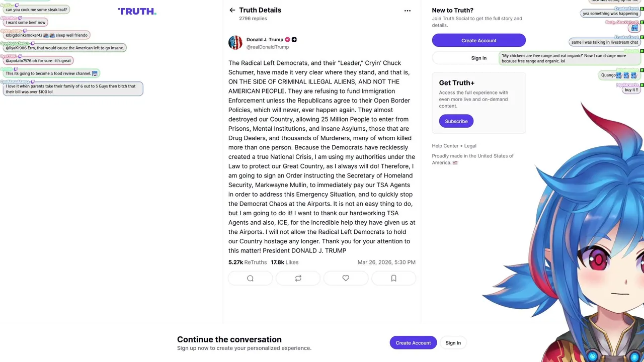Screen dimensions: 644x362
Task: Open the @realDonaldTrump handle link
Action: point(267,47)
